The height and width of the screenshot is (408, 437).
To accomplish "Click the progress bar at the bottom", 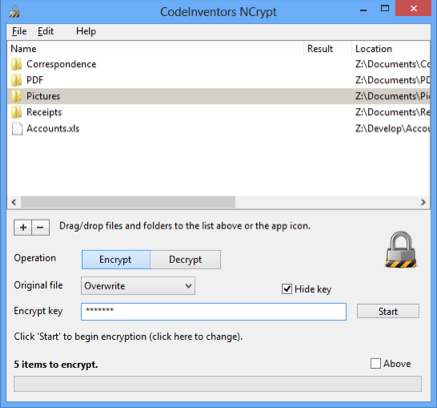I will [218, 384].
